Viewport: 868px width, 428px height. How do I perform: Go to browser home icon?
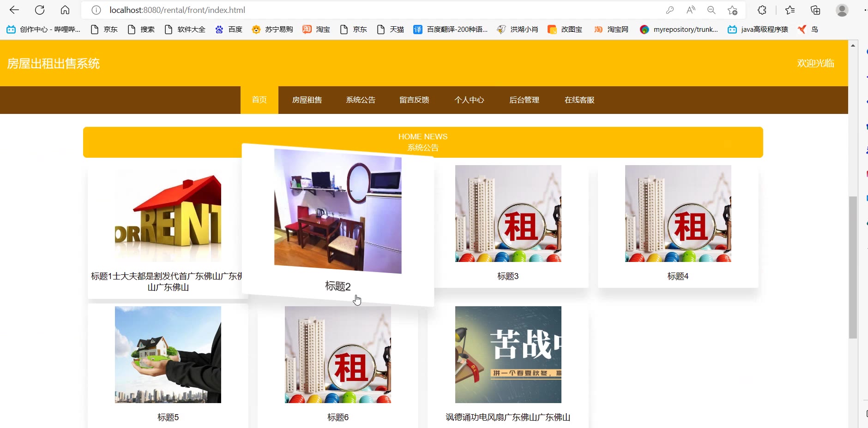point(65,10)
